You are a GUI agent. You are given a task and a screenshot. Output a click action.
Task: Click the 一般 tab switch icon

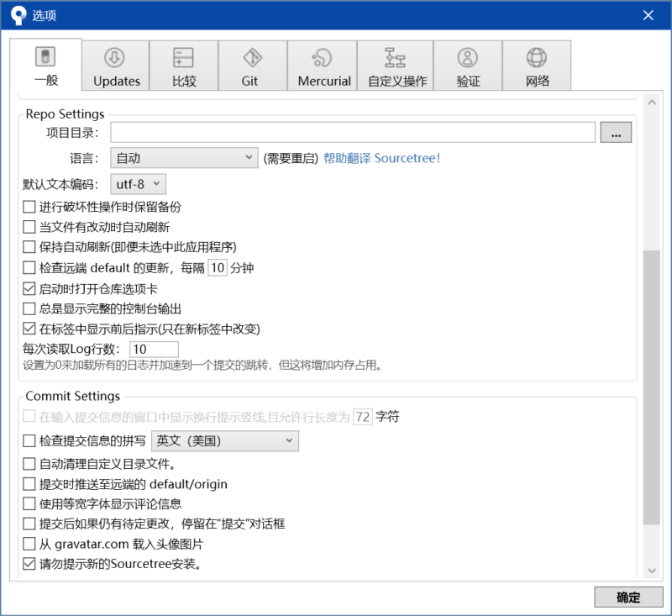45,56
